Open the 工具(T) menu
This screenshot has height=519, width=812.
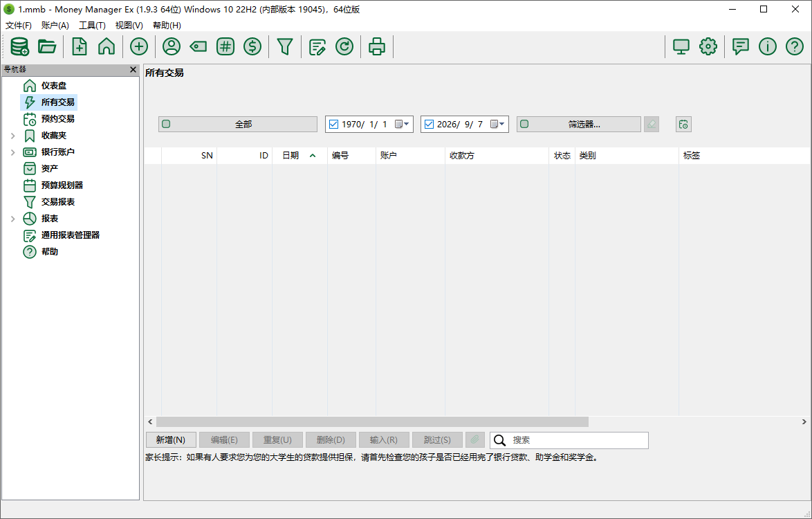point(92,26)
